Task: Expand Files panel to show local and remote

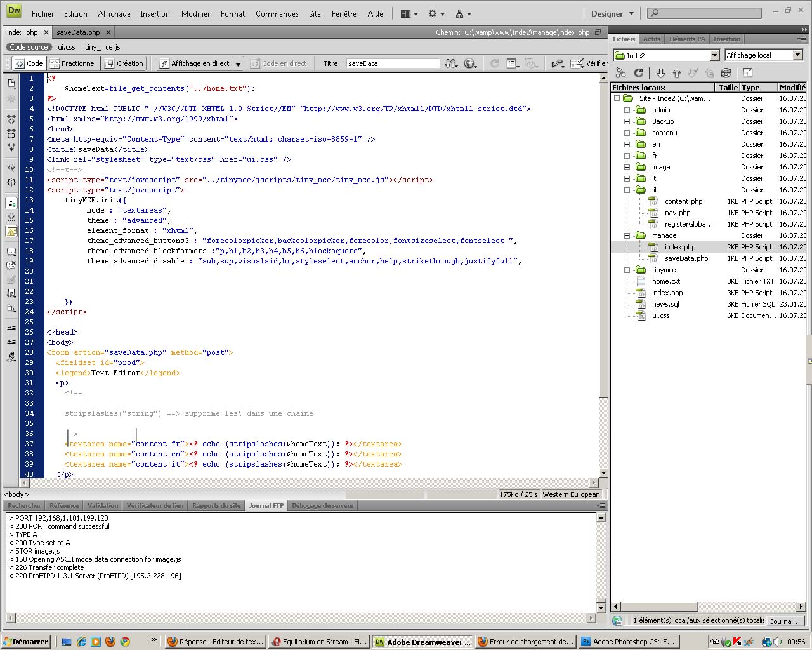Action: [x=747, y=73]
